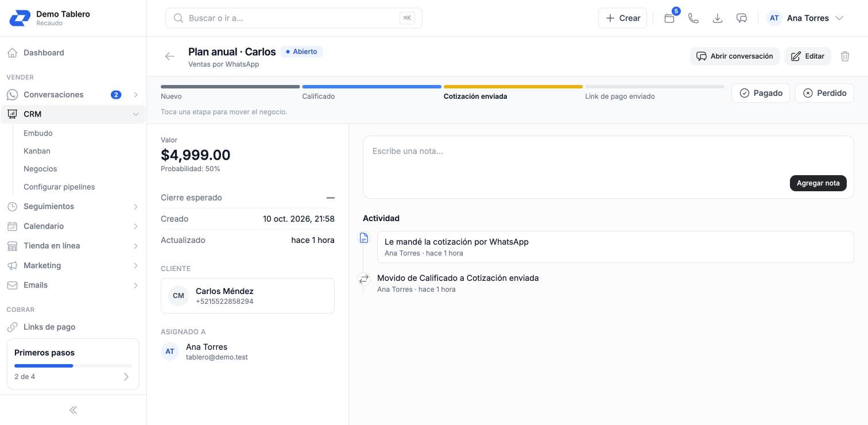Click the Emails envelope icon
This screenshot has height=425, width=868.
click(x=12, y=285)
